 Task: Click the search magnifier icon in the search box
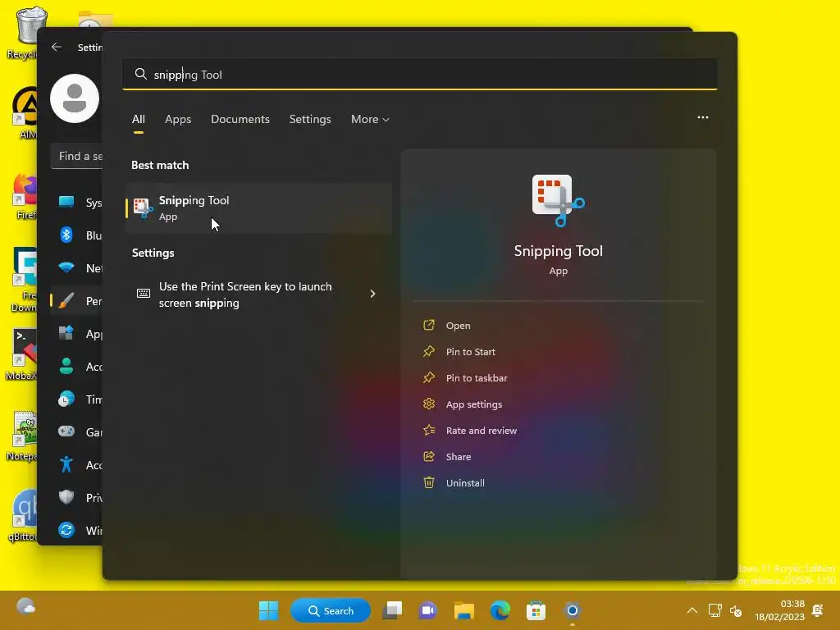coord(141,74)
